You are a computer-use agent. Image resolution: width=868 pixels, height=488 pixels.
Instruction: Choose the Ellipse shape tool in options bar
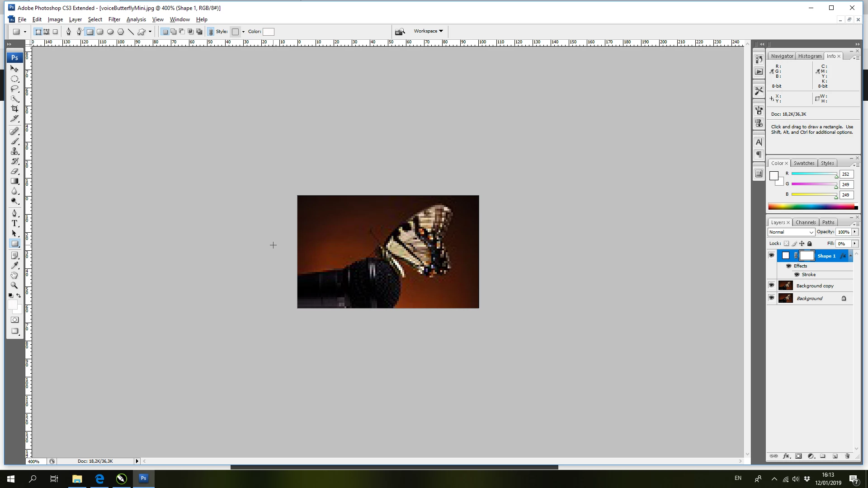[110, 32]
